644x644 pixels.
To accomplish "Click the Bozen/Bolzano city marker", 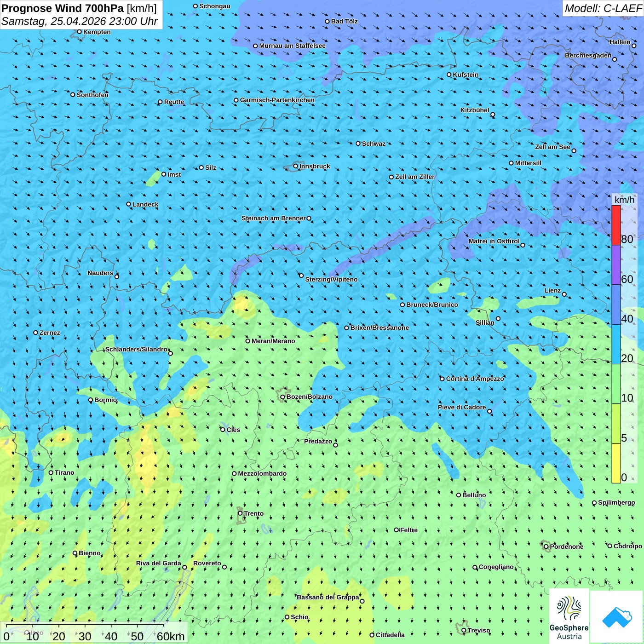I will [283, 397].
